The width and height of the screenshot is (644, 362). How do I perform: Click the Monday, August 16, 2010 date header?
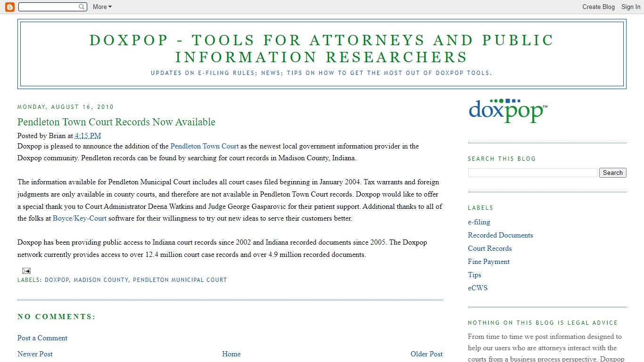(x=66, y=107)
